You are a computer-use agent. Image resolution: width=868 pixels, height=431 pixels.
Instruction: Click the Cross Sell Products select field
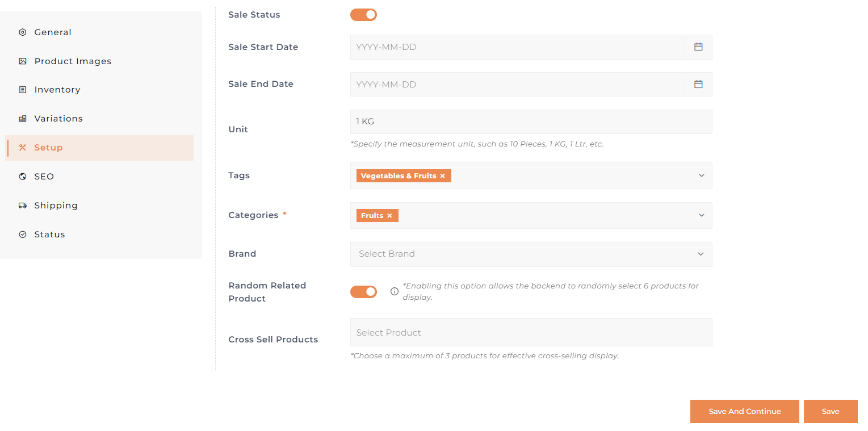coord(530,332)
